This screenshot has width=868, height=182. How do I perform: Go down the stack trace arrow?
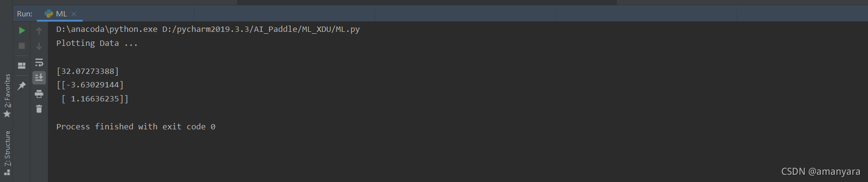coord(39,46)
